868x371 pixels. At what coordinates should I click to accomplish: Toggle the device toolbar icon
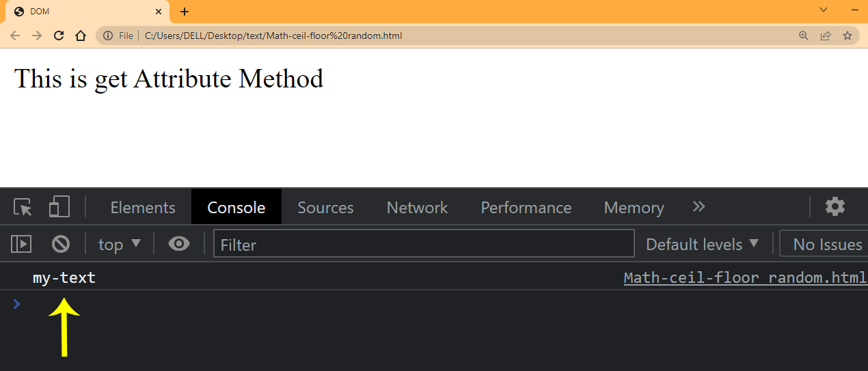click(x=59, y=207)
